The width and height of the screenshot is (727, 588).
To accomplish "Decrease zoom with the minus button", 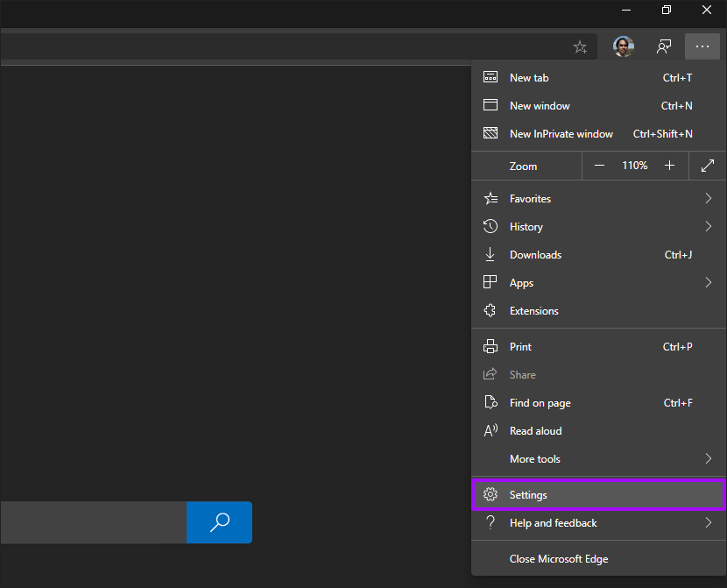I will click(x=599, y=166).
